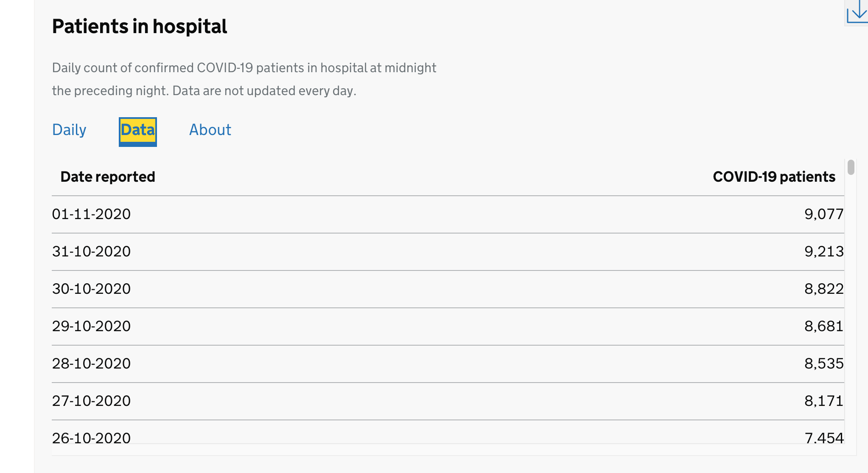Screen dimensions: 868x473
Task: Click the COVID-19 patients column header
Action: [774, 177]
